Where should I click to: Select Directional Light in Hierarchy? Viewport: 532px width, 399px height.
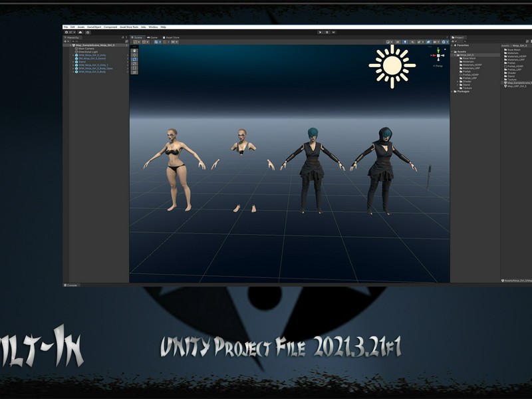coord(88,52)
